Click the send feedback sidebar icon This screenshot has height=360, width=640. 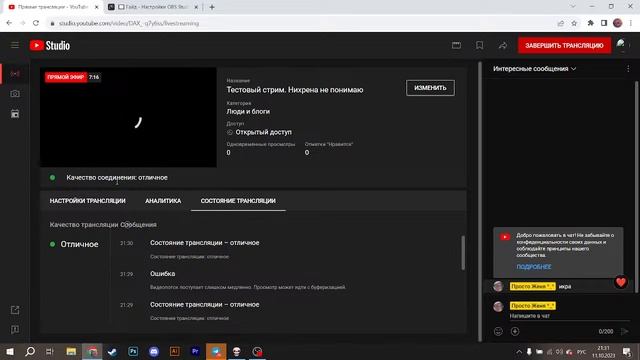point(15,330)
